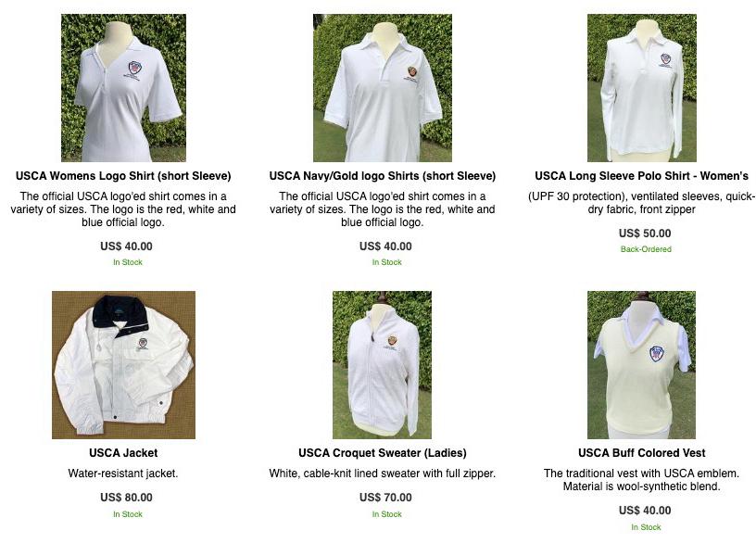Open USCA Navy/Gold logo Shirts title link
The height and width of the screenshot is (543, 756).
coord(383,176)
